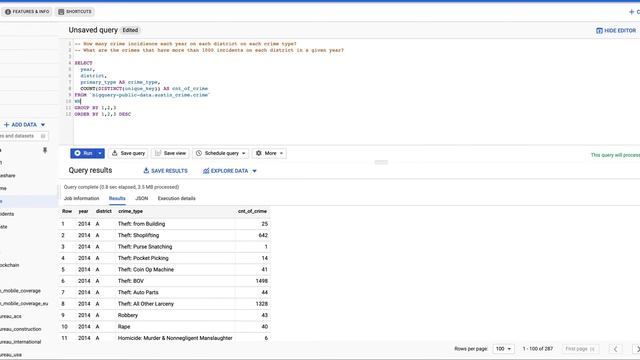640x360 pixels.
Task: Open the Add Data dropdown
Action: (24, 124)
